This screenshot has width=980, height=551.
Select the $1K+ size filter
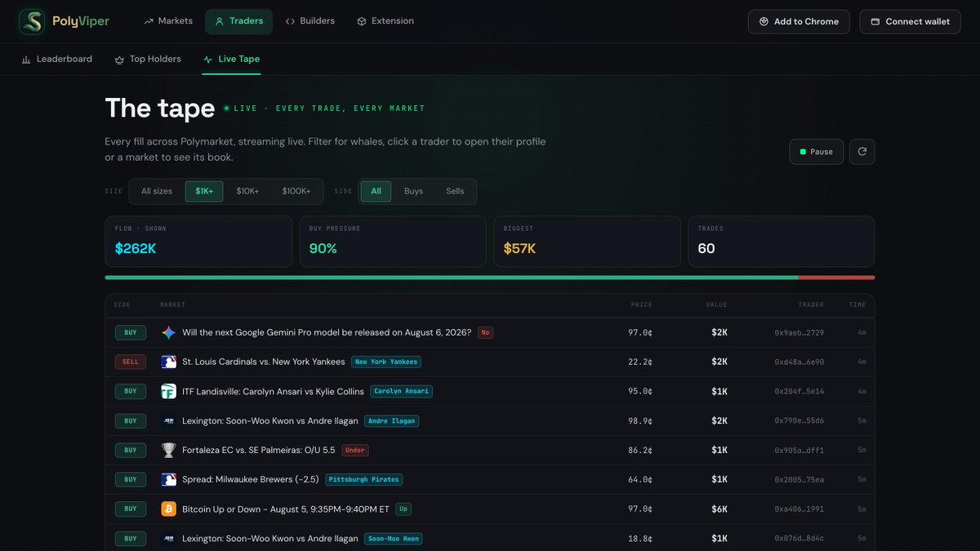tap(204, 191)
